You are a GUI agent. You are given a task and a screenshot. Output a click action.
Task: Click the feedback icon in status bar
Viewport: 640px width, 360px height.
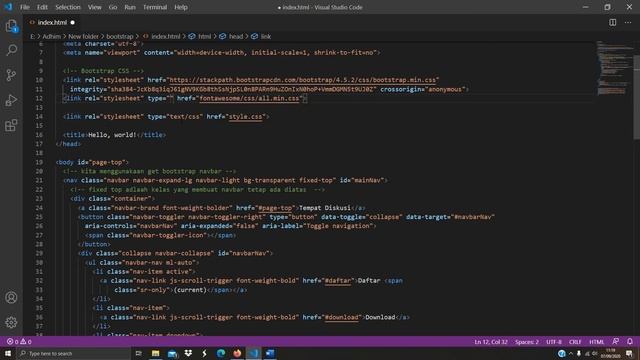click(616, 342)
